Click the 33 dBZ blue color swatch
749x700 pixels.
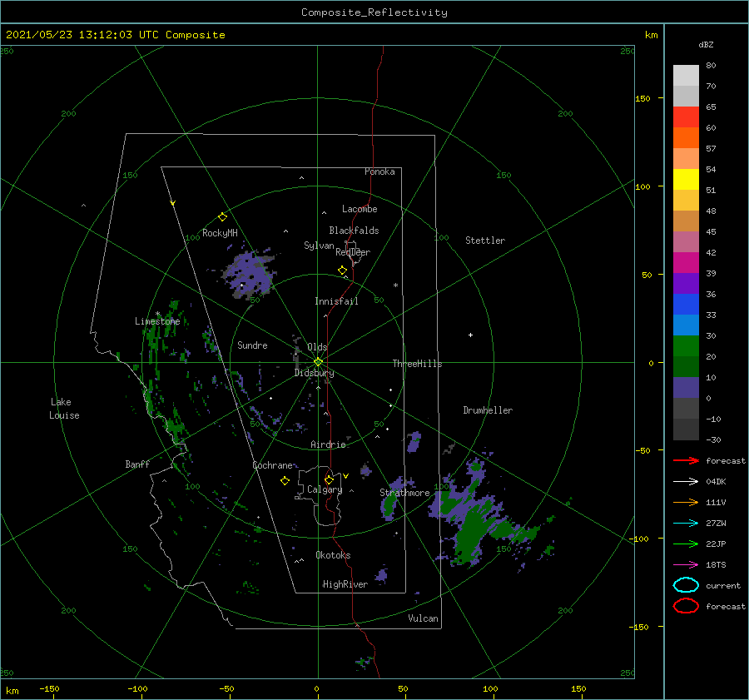point(686,325)
